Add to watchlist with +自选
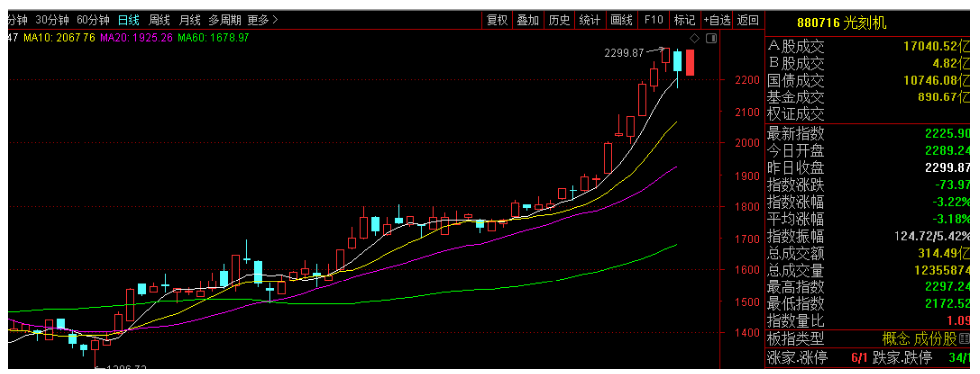980x374 pixels. pos(717,20)
